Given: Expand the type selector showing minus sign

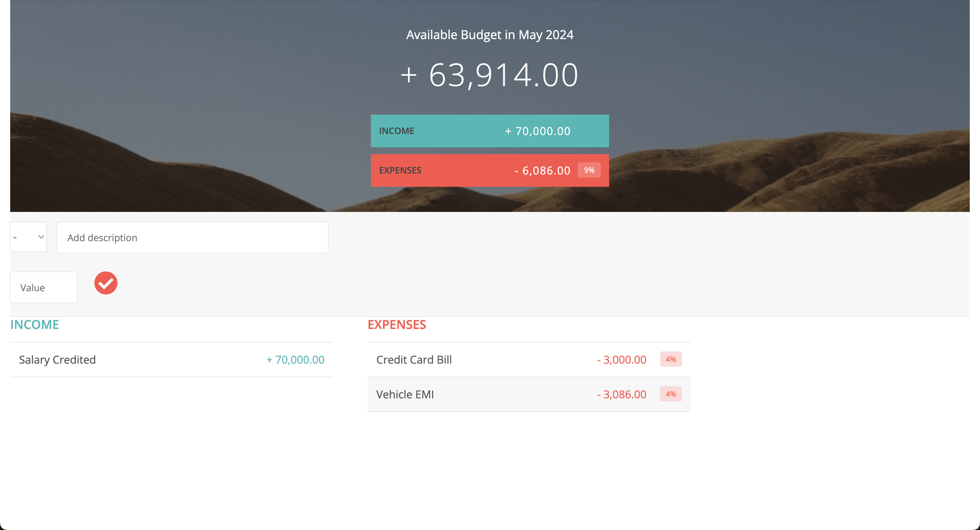Looking at the screenshot, I should (28, 237).
